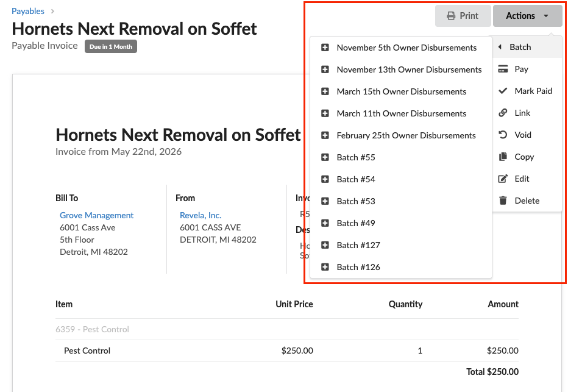This screenshot has height=392, width=568.
Task: Click the chain Link icon
Action: point(503,113)
